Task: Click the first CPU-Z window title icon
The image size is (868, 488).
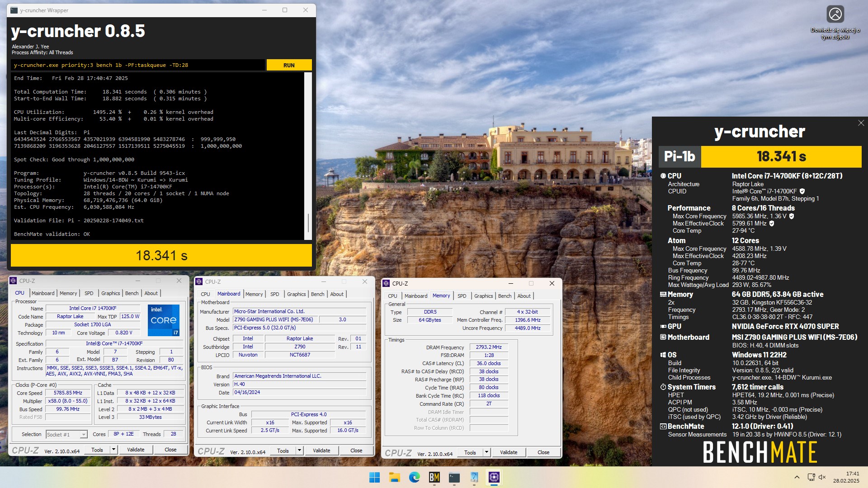Action: point(13,281)
